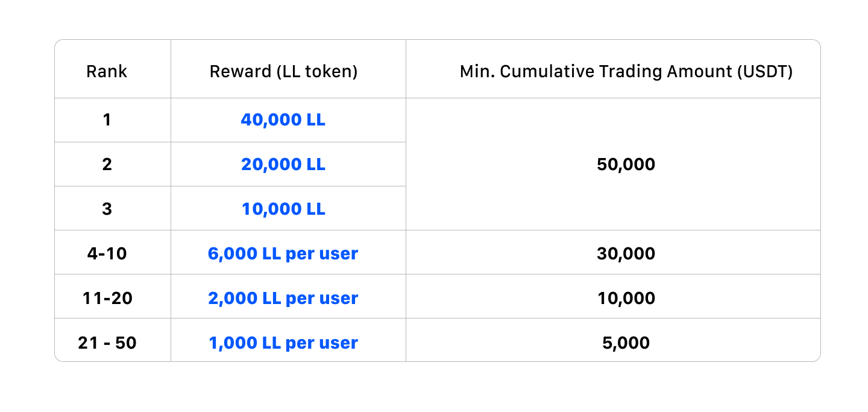Select the rank 2 cell
This screenshot has width=868, height=412.
107,164
